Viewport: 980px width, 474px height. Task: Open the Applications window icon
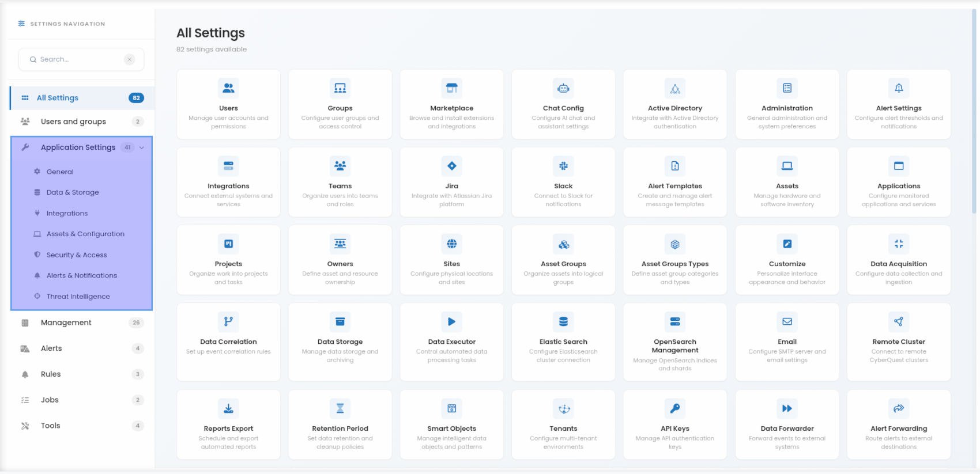click(x=899, y=166)
